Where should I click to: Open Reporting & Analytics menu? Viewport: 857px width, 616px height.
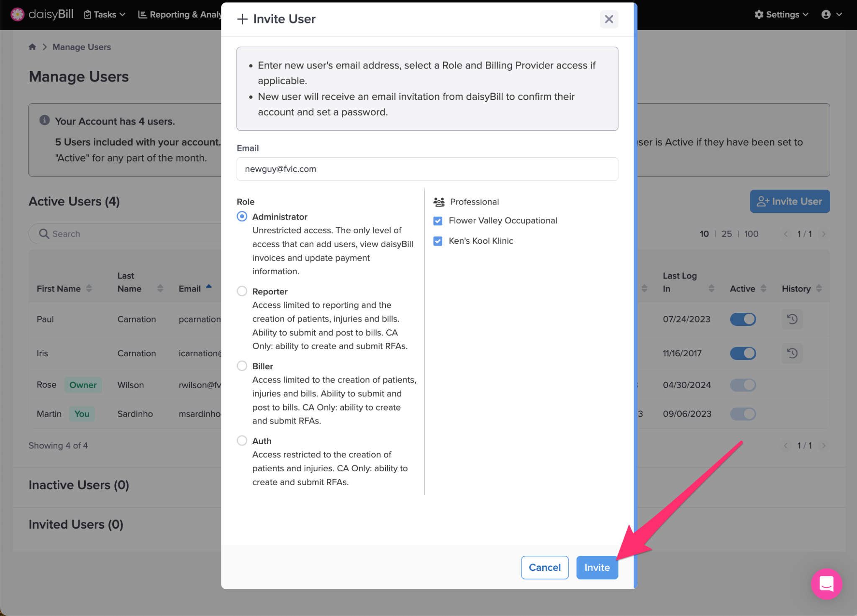point(180,15)
